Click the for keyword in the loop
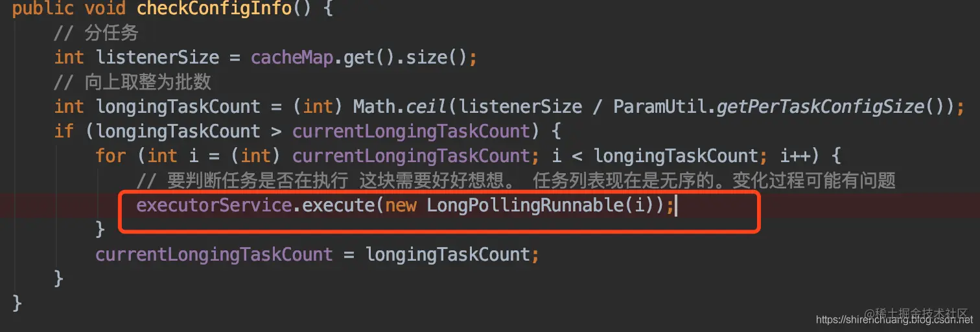Screen dimensions: 980x332 coord(111,156)
